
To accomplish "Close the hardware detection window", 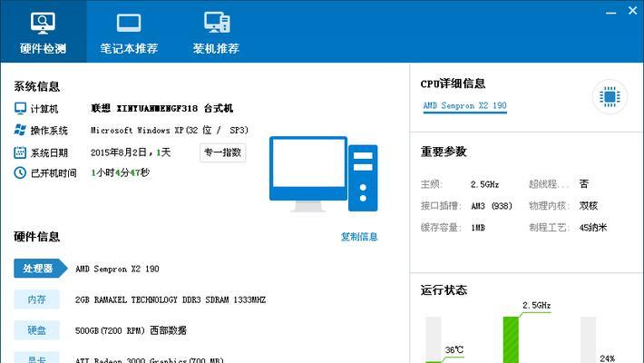I will tap(632, 11).
